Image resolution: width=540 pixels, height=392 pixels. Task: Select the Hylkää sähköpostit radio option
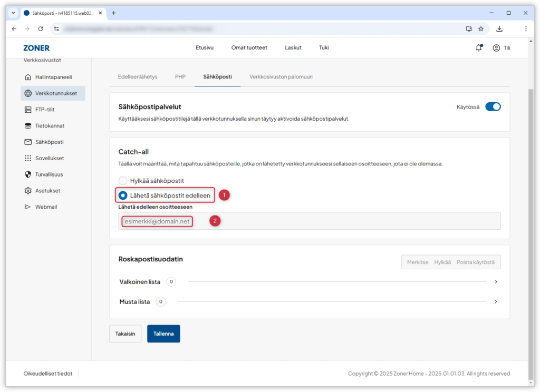123,181
